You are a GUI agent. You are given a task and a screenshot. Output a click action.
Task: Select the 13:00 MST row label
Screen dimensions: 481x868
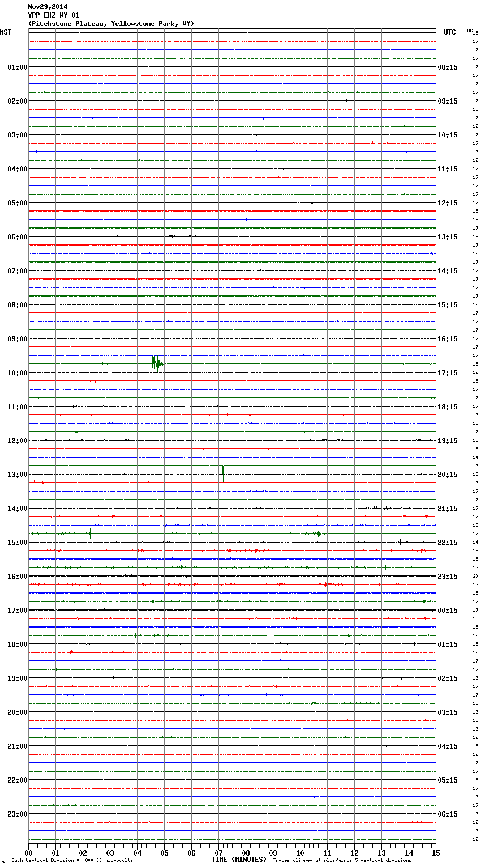[x=18, y=475]
